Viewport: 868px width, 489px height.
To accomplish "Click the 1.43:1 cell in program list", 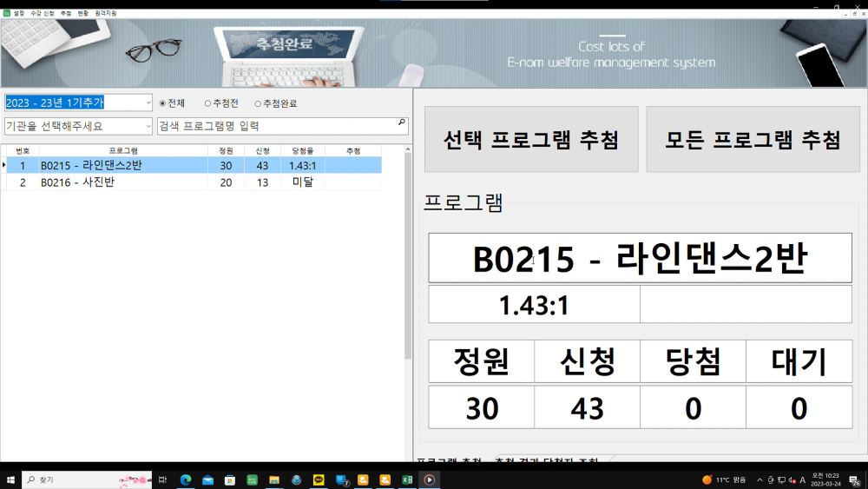I will (303, 166).
